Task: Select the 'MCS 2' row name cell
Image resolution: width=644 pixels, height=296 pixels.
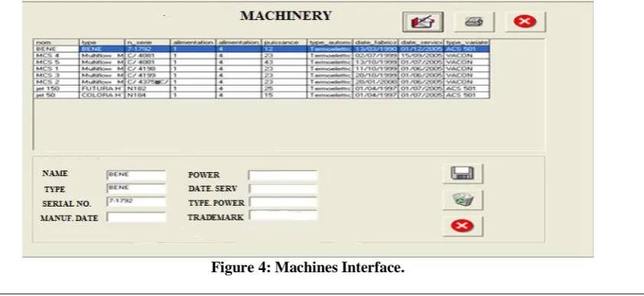Action: coord(57,82)
